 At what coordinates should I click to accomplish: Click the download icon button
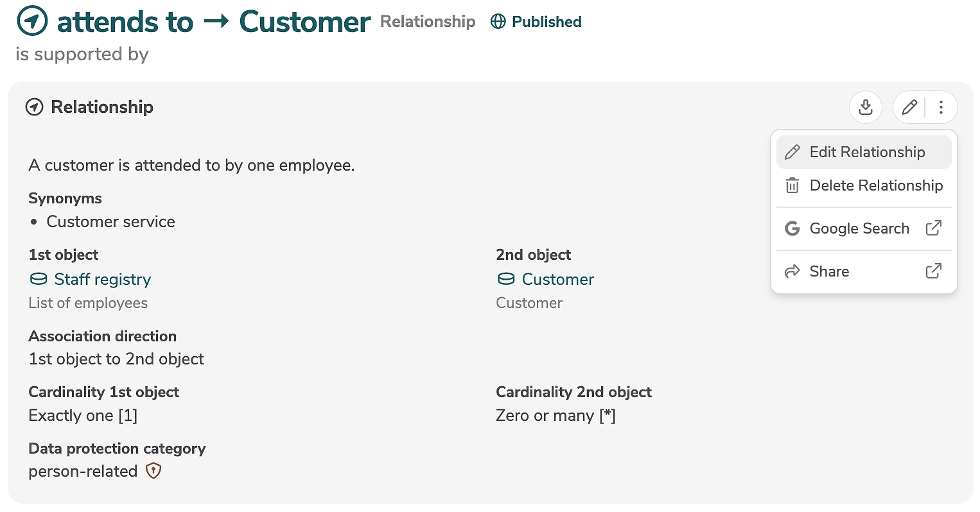click(x=865, y=107)
